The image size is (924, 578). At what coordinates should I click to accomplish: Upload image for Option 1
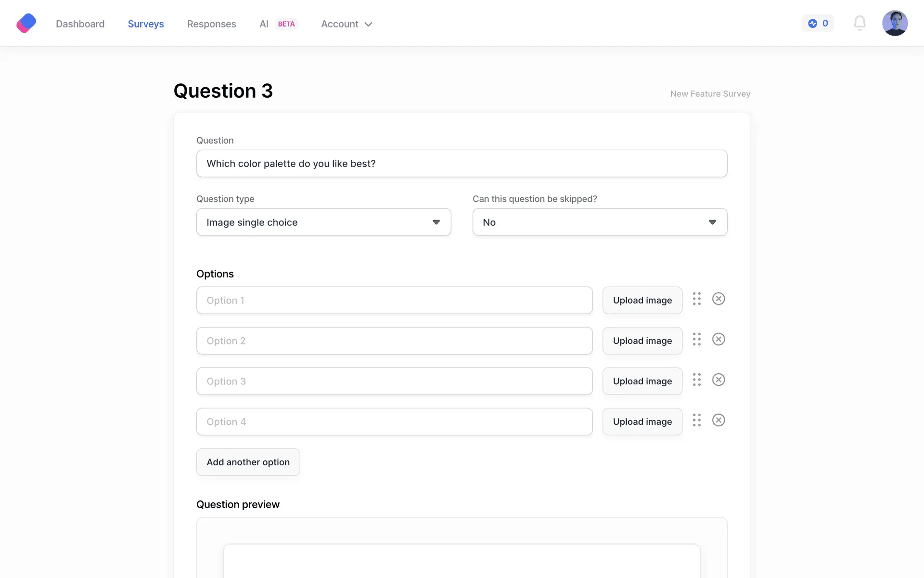click(642, 301)
